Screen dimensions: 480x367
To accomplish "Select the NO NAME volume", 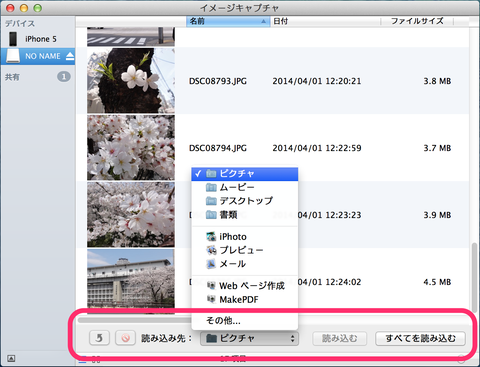I will 38,56.
